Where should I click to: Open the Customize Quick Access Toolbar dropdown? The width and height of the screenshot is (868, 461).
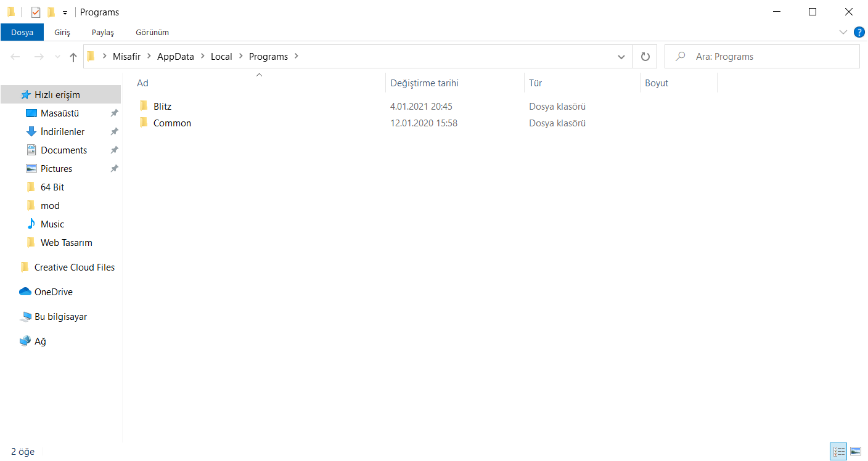tap(65, 13)
